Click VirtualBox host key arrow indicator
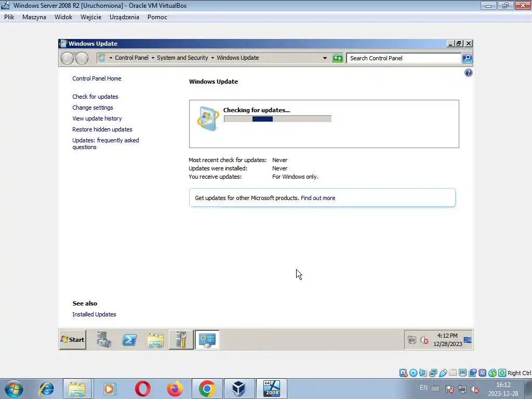The width and height of the screenshot is (532, 399). coord(502,373)
